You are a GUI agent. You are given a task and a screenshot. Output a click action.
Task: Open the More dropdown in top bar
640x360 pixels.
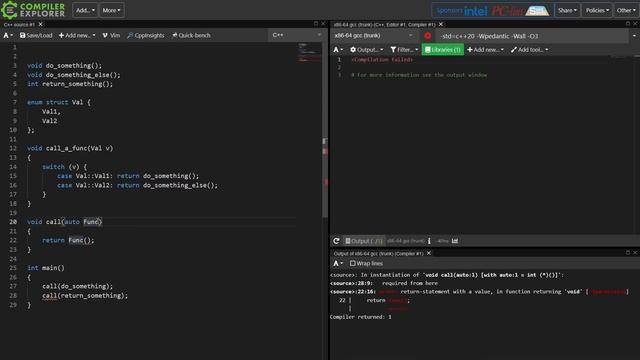(111, 10)
